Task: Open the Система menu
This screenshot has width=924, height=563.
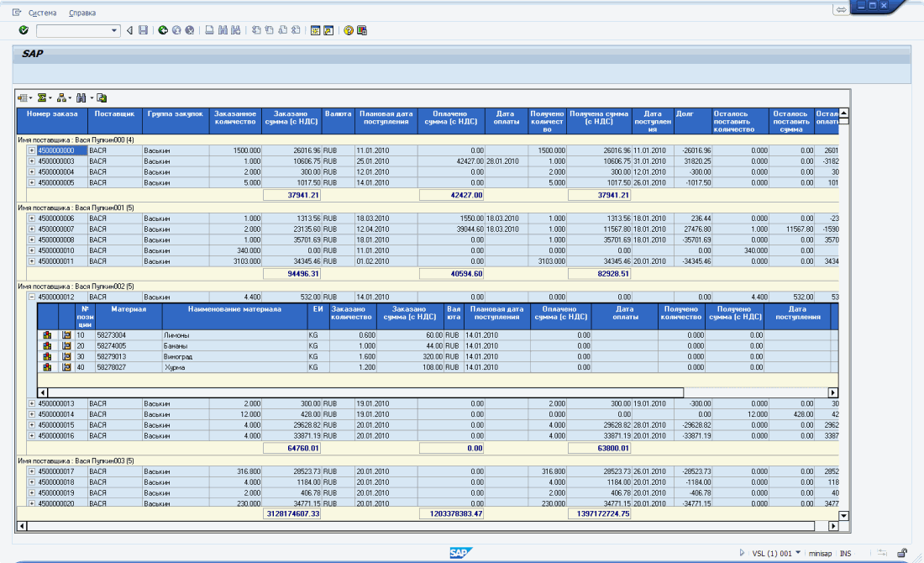Action: pos(43,13)
